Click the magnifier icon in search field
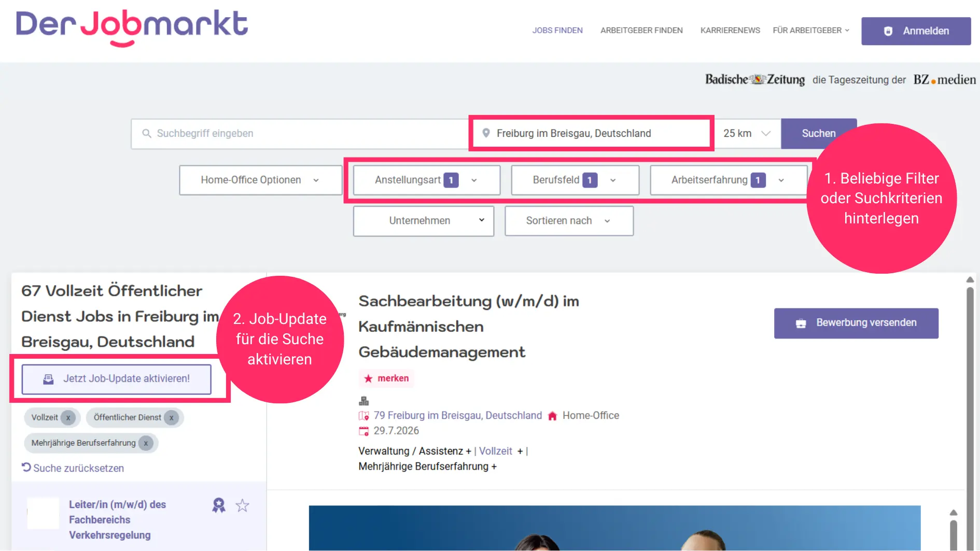 (147, 134)
